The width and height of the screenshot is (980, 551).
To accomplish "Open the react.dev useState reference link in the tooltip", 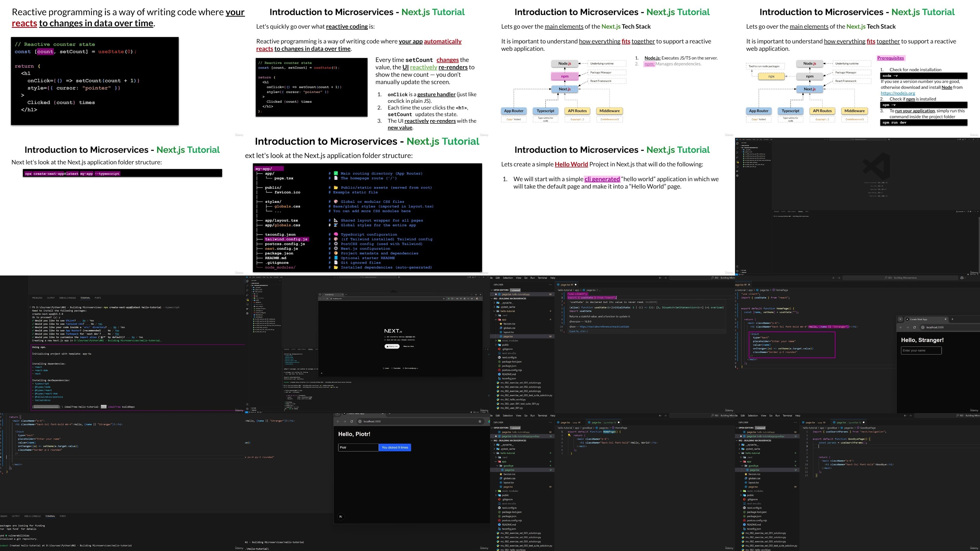I will 604,327.
